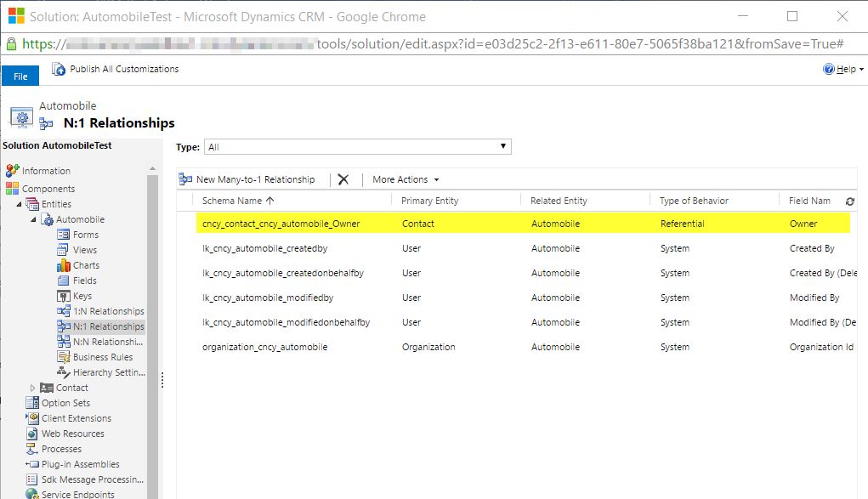Click the Publish All Customizations icon

59,70
